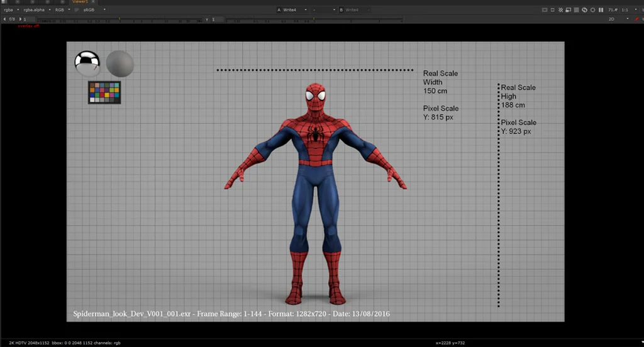Open the 2D view mode dropdown
The height and width of the screenshot is (347, 644).
tap(619, 19)
